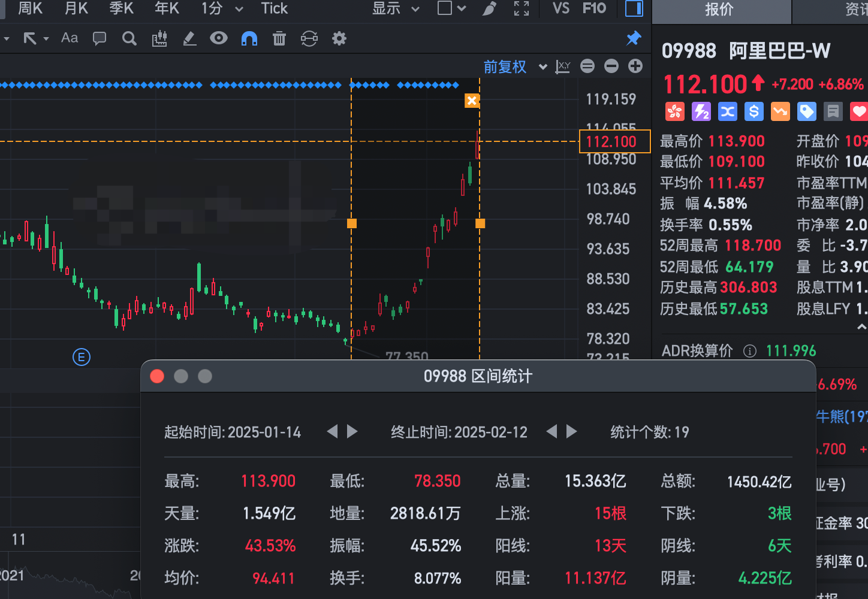Close the range selection with orange X
The height and width of the screenshot is (599, 868).
click(472, 101)
